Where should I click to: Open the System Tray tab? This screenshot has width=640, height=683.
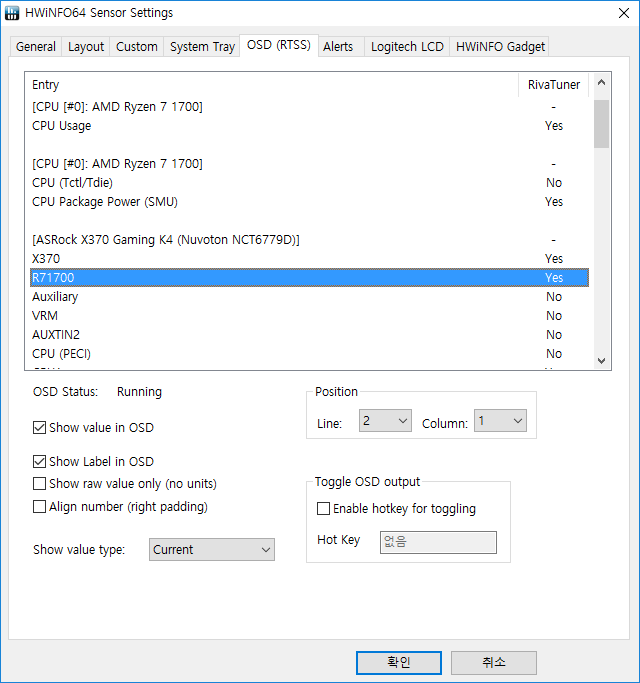tap(203, 47)
